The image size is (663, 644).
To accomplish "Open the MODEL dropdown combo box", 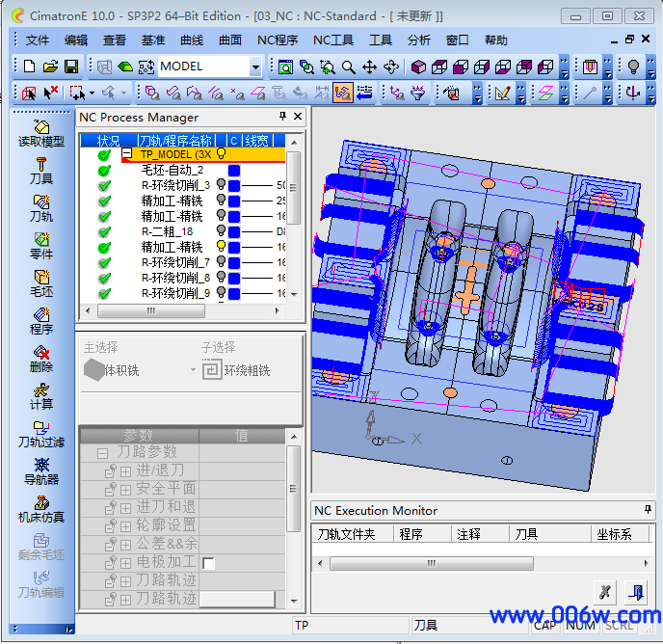I will [x=255, y=67].
